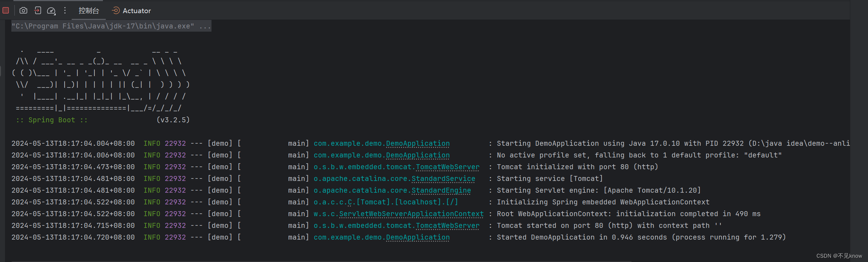The height and width of the screenshot is (262, 868).
Task: Click timestamp 2024-05-13T18:17:04.473+08:00
Action: coord(73,167)
